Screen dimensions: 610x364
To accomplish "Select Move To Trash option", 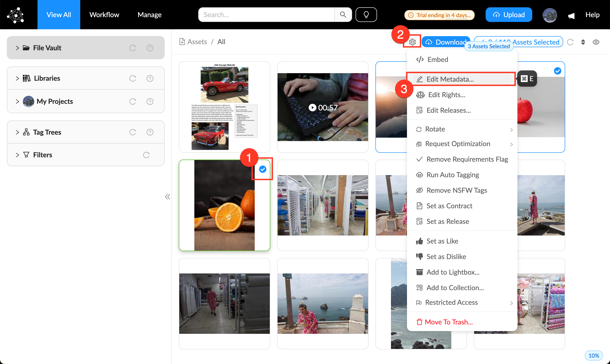I will pos(448,322).
